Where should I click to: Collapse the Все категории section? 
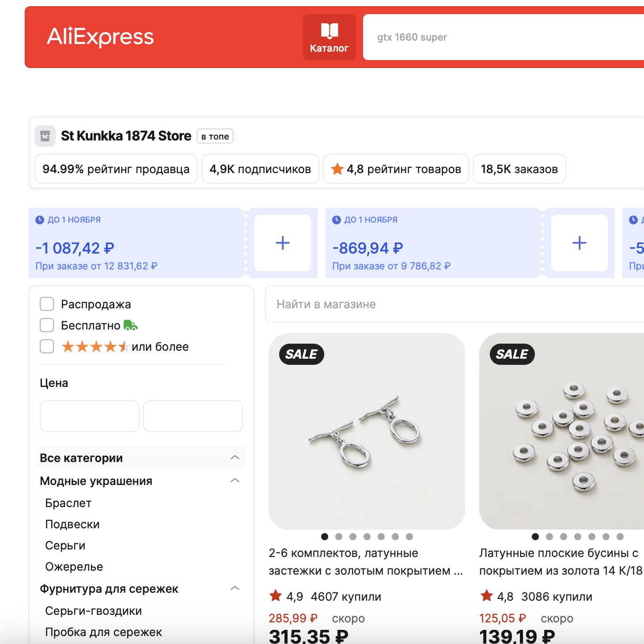point(235,458)
